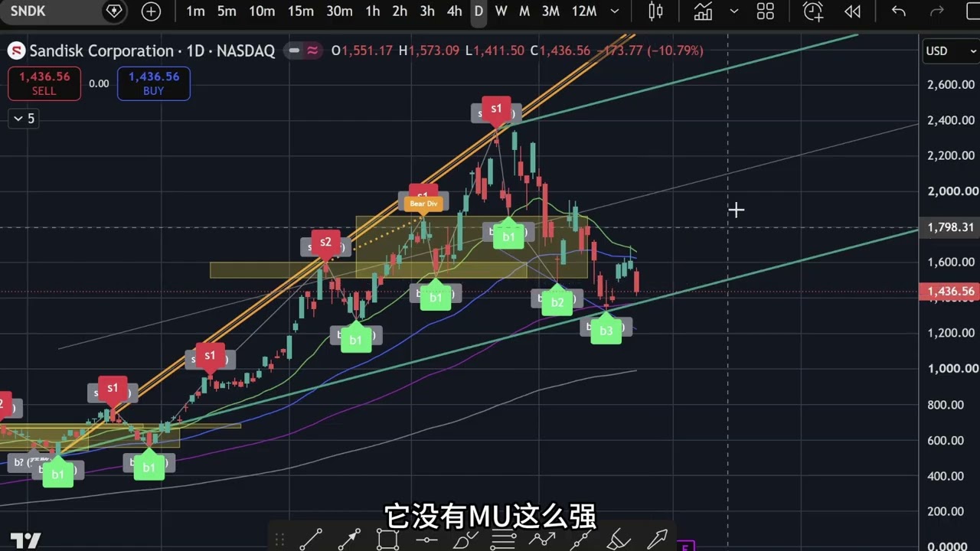
Task: Select the D daily interval
Action: [x=479, y=11]
